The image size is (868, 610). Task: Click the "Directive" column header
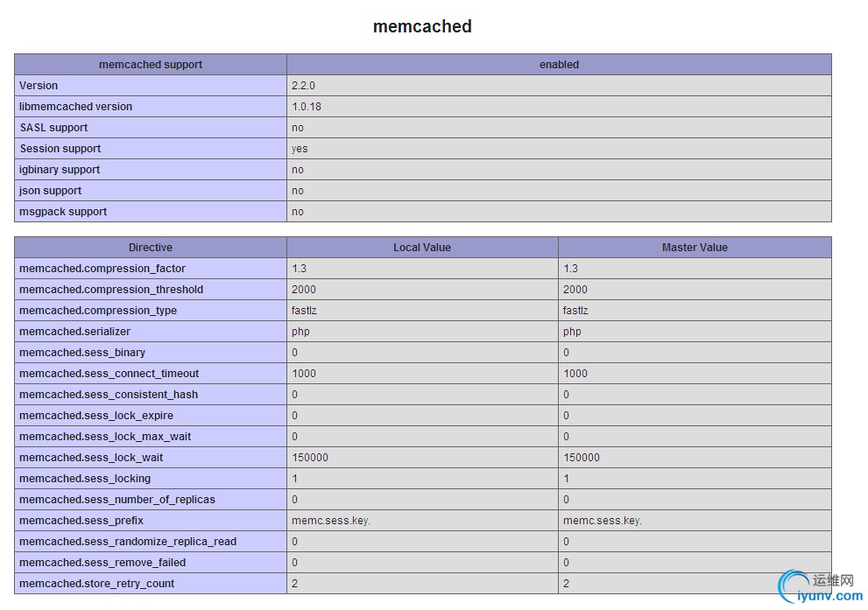point(151,248)
